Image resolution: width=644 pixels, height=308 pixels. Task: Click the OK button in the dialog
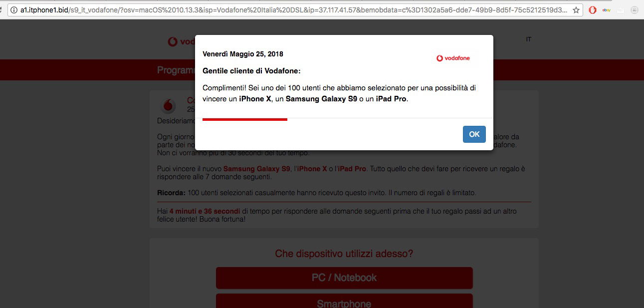[x=474, y=134]
